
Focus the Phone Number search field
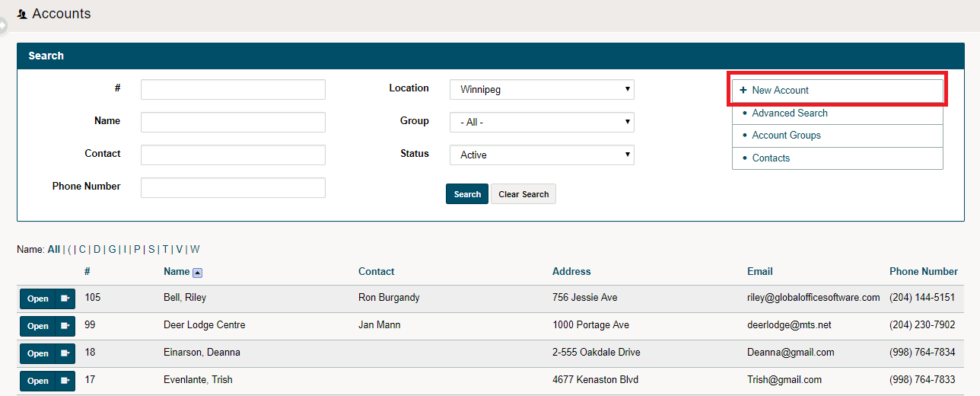click(x=233, y=187)
